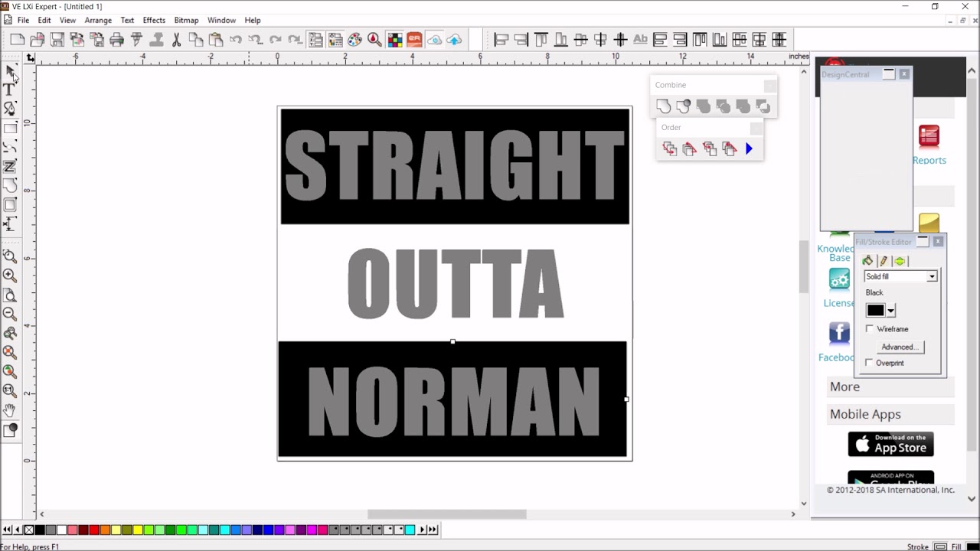
Task: Create a new document from toolbar
Action: click(x=18, y=40)
